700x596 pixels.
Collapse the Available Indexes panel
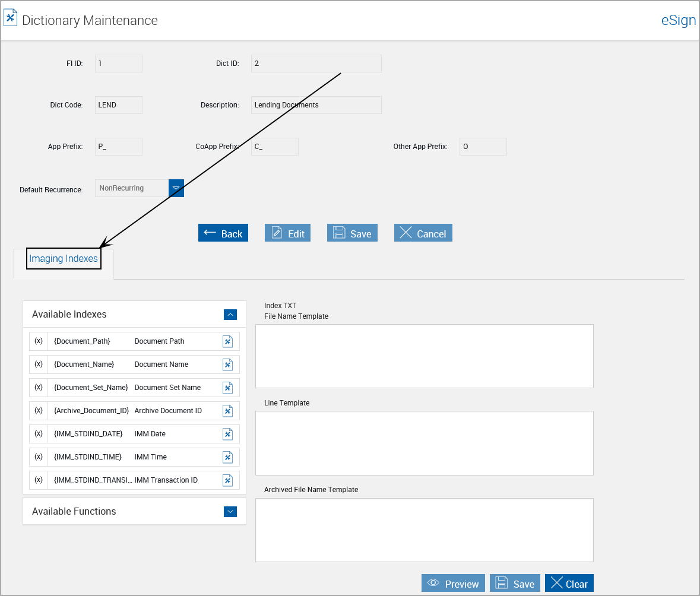[230, 315]
